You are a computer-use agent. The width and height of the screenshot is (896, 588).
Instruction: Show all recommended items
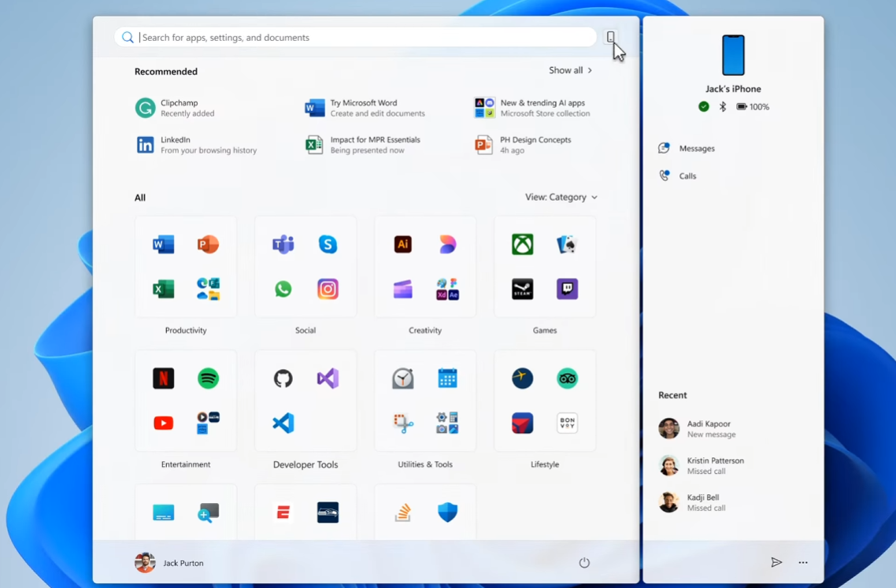point(570,70)
